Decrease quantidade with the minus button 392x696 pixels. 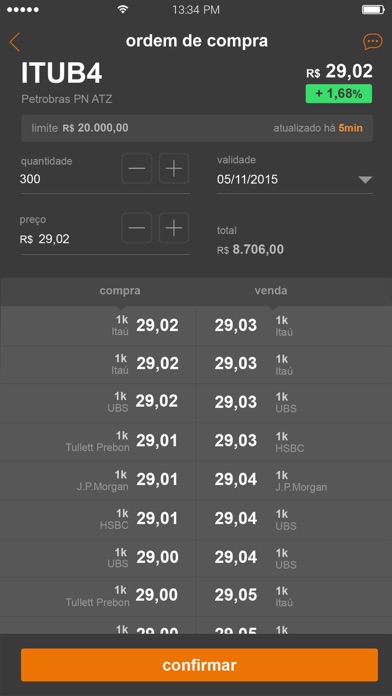click(x=137, y=169)
